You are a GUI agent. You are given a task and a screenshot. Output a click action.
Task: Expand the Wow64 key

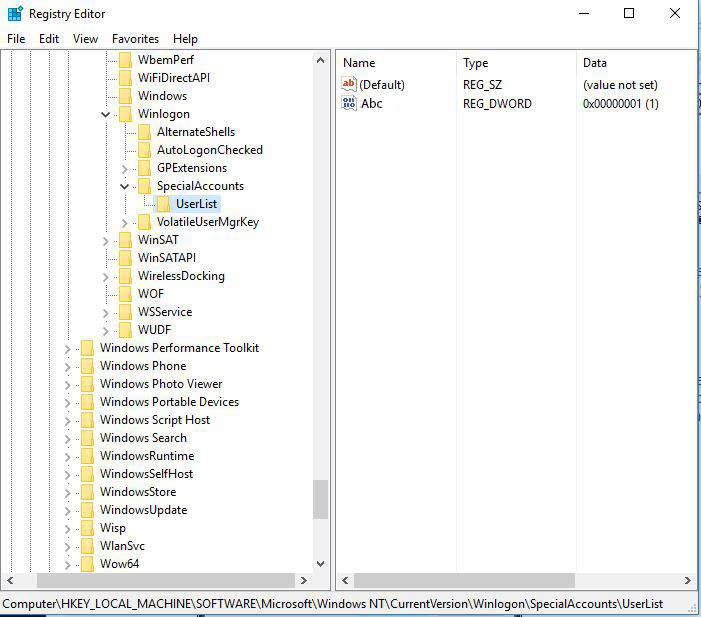68,565
